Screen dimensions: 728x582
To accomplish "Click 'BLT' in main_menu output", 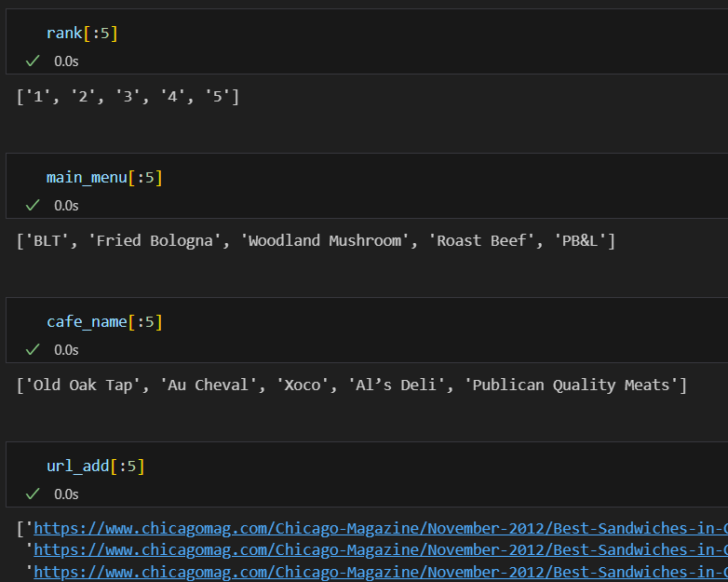I will [x=47, y=240].
